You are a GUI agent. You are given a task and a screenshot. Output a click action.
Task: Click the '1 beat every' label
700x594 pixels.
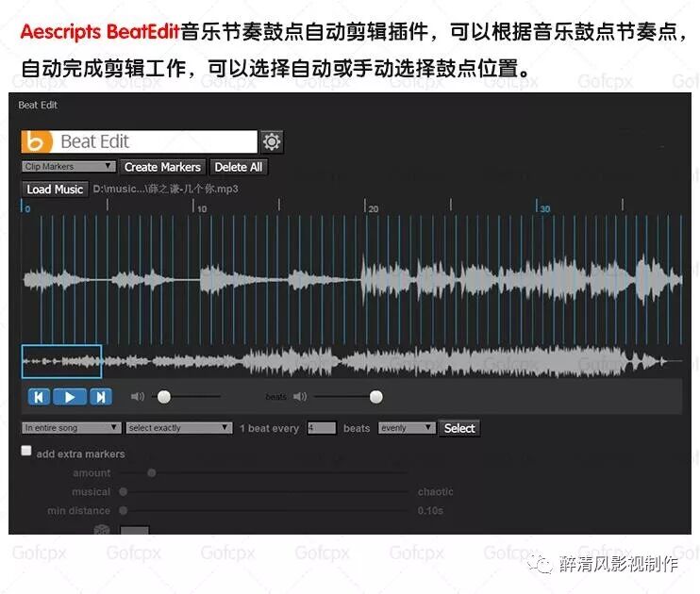coord(269,428)
